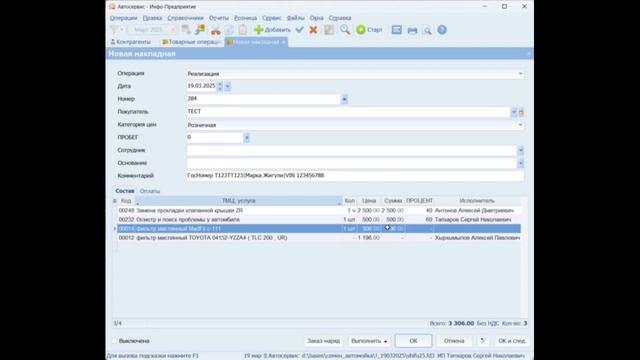Click the Цена column header
The image size is (640, 360).
(369, 201)
